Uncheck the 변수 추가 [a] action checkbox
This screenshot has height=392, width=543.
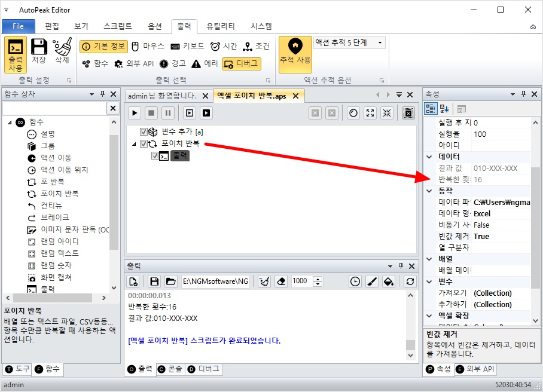point(144,131)
